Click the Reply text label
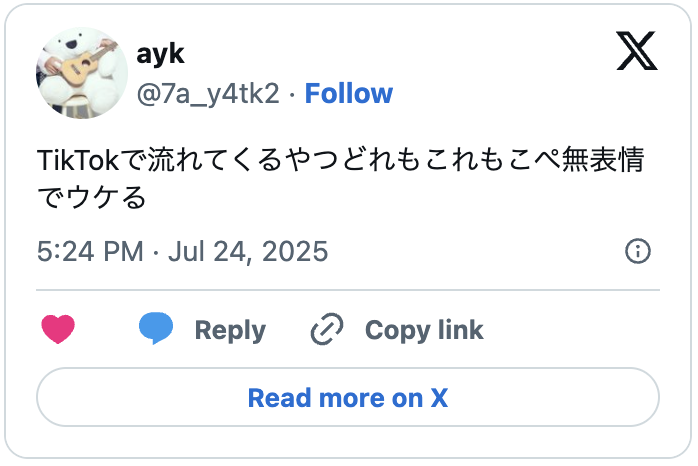 click(230, 330)
